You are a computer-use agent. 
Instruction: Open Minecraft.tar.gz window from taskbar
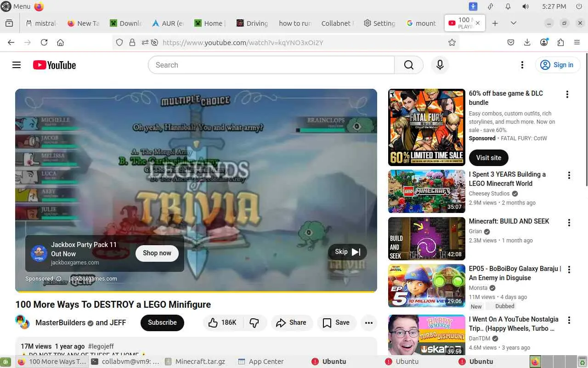(196, 362)
